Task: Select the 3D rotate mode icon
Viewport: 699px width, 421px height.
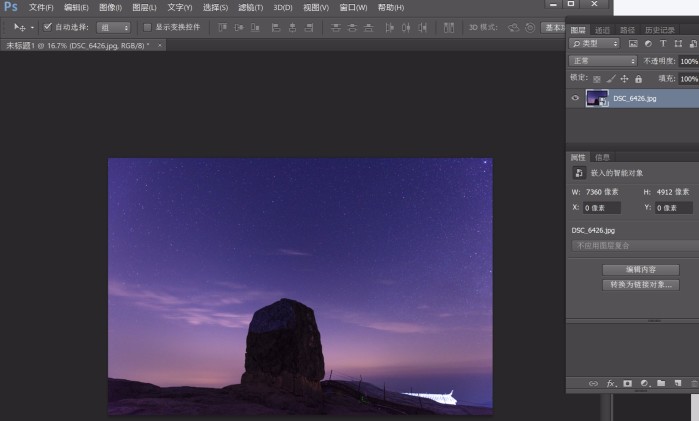Action: [x=514, y=28]
